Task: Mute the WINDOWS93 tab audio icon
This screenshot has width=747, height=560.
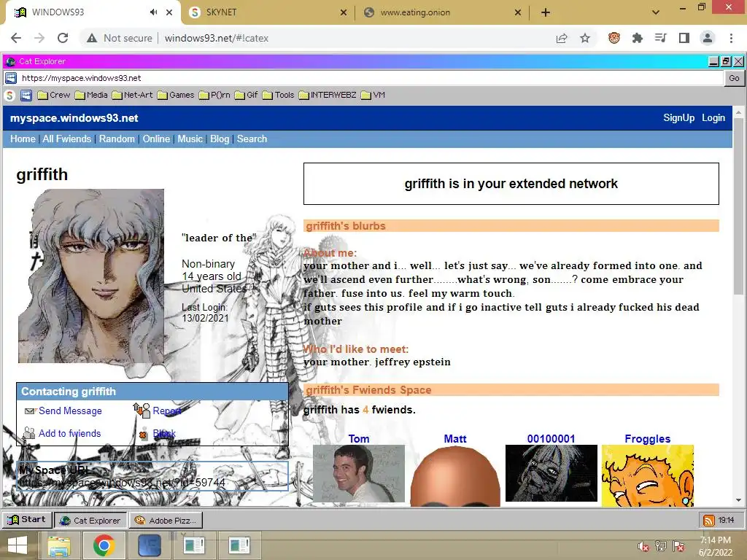Action: (x=153, y=12)
